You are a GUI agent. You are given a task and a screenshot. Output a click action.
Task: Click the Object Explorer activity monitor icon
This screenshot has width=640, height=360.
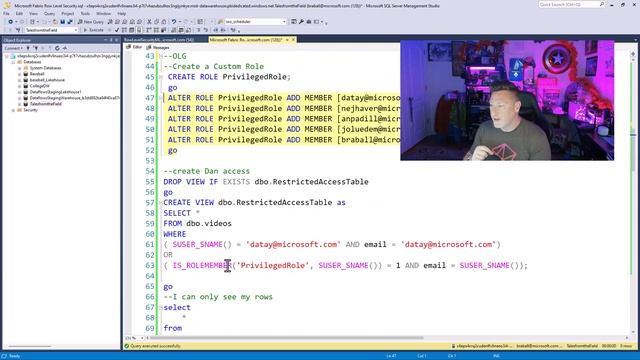[x=64, y=48]
